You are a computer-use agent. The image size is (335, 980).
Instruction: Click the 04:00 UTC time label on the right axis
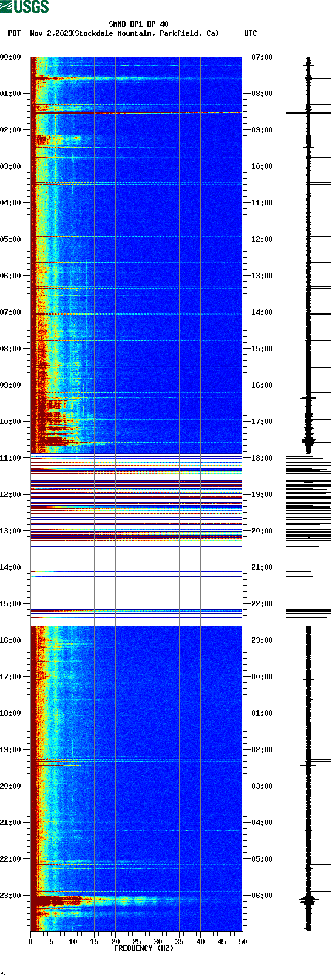[x=262, y=823]
